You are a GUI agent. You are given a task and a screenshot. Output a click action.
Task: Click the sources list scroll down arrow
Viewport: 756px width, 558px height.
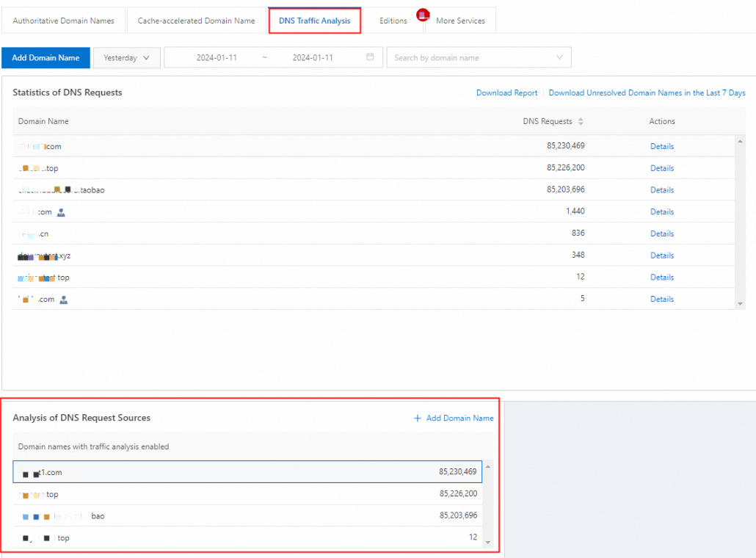[488, 543]
